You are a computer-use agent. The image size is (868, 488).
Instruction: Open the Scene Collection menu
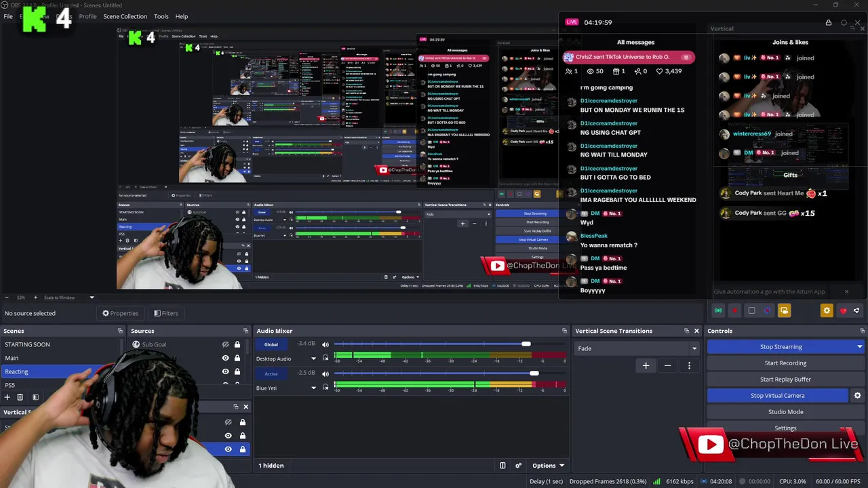click(125, 16)
